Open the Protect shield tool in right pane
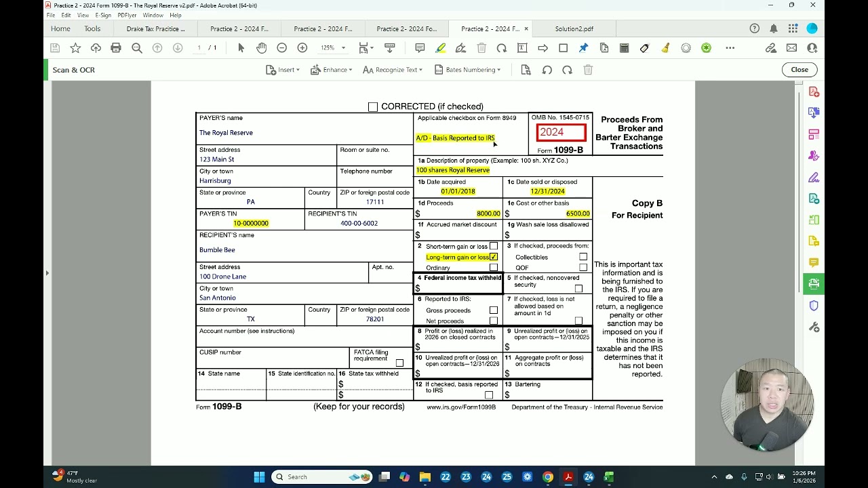 click(814, 306)
